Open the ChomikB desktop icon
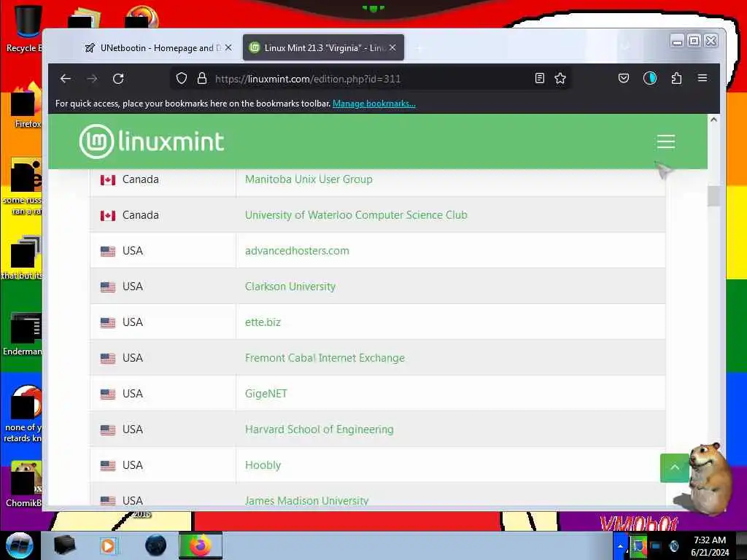The height and width of the screenshot is (560, 747). 23,485
